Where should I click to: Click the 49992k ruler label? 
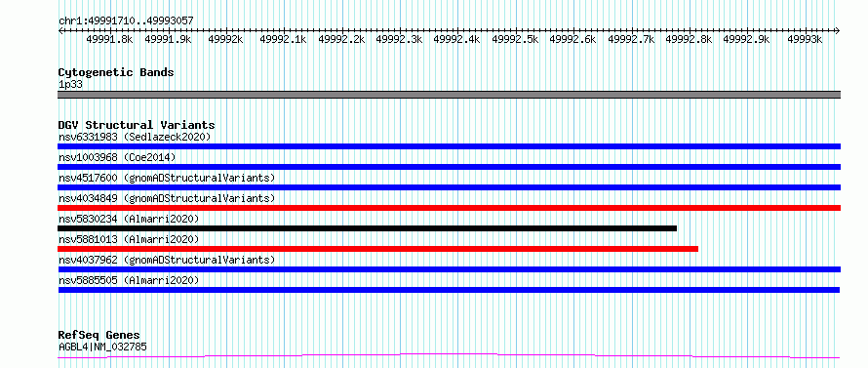click(226, 39)
